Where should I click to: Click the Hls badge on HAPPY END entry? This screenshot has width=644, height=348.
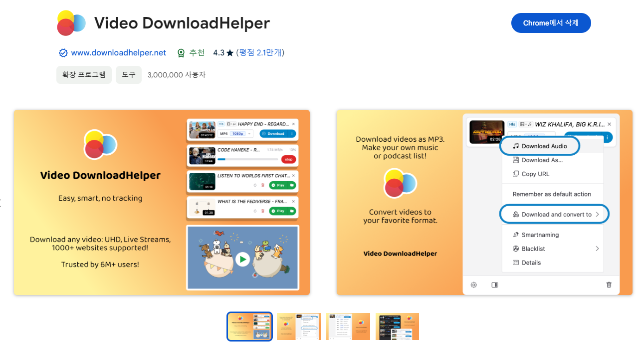[221, 124]
